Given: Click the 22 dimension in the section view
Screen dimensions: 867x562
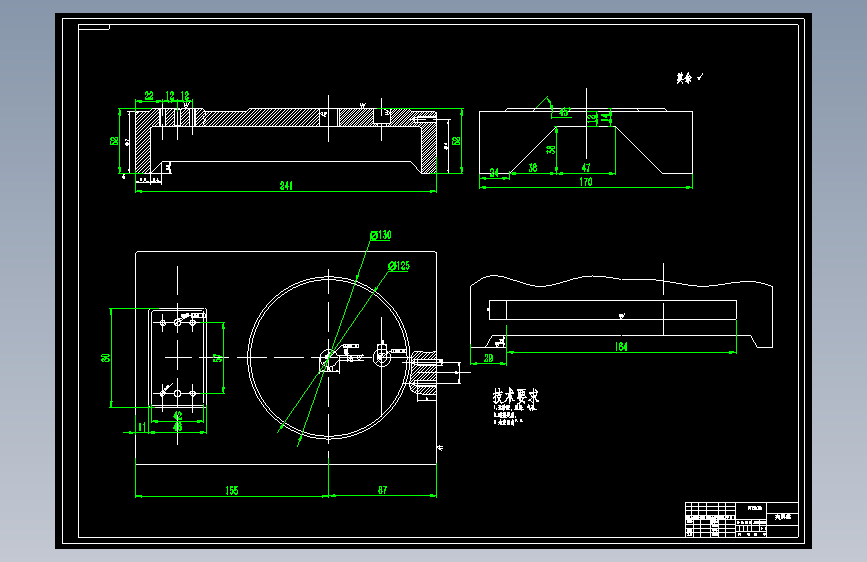Looking at the screenshot, I should (149, 96).
